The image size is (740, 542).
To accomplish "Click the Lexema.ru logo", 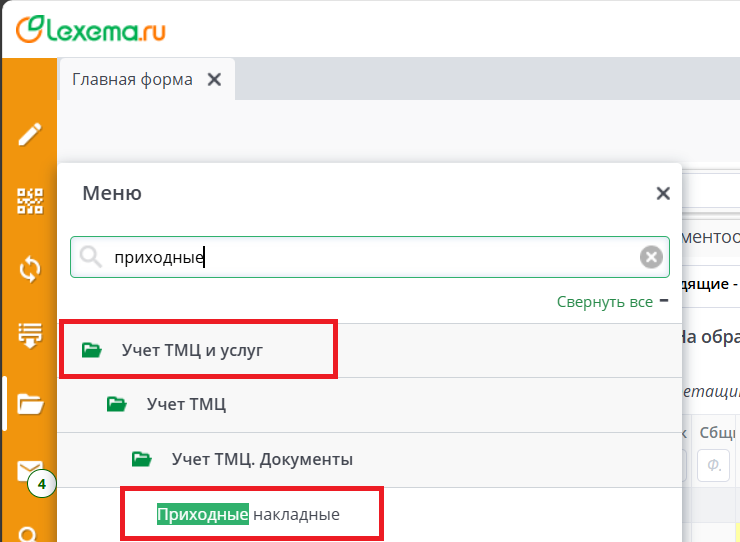I will [x=91, y=29].
